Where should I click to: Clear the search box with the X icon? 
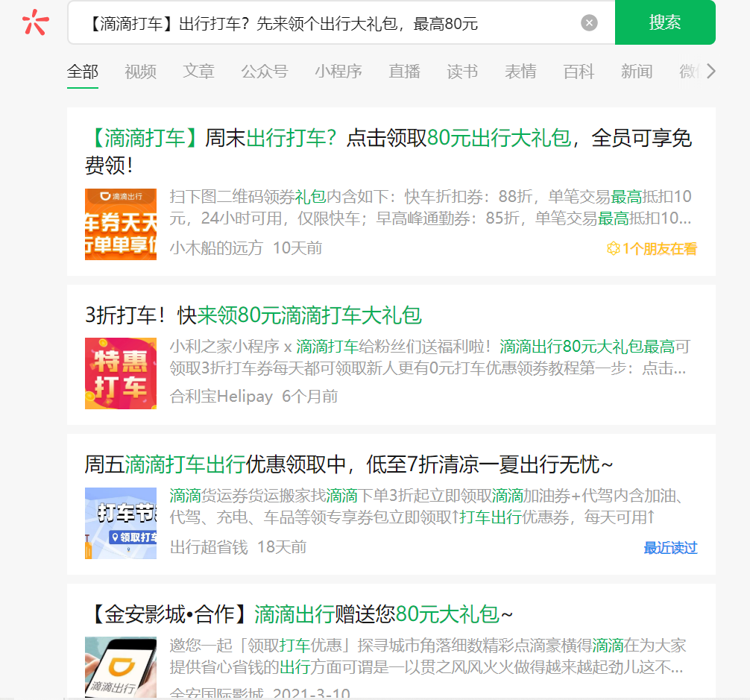coord(589,23)
